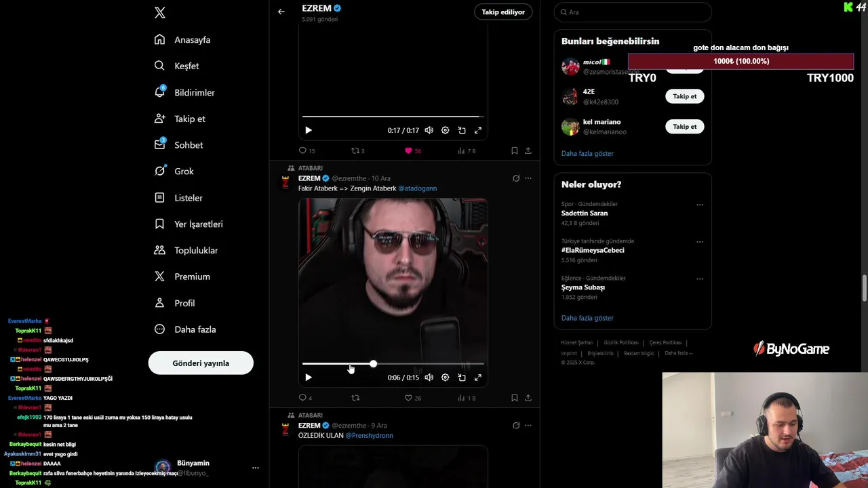
Task: Open Sohbet messages
Action: point(179,145)
